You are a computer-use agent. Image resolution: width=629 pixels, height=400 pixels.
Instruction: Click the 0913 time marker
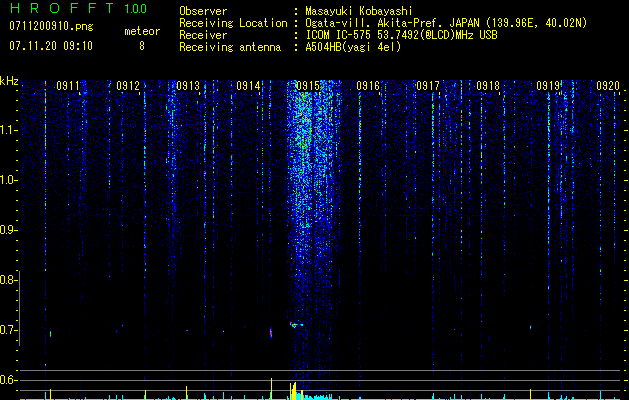click(188, 85)
